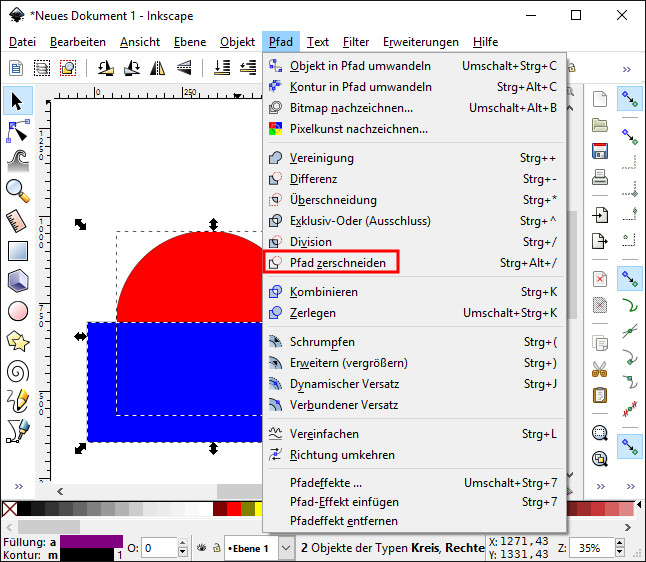Screen dimensions: 646x562
Task: Click the zoom percentage field
Action: (x=592, y=548)
